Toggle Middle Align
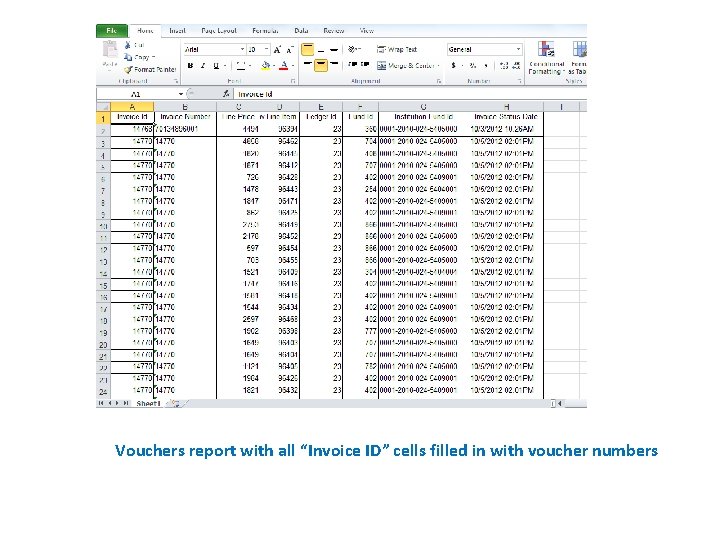The width and height of the screenshot is (720, 540). click(321, 49)
